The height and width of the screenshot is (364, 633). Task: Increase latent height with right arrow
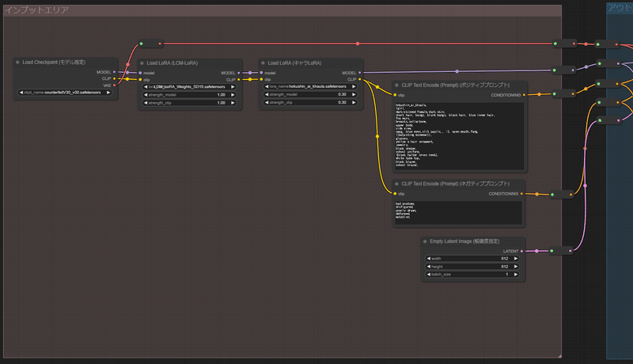pos(516,267)
